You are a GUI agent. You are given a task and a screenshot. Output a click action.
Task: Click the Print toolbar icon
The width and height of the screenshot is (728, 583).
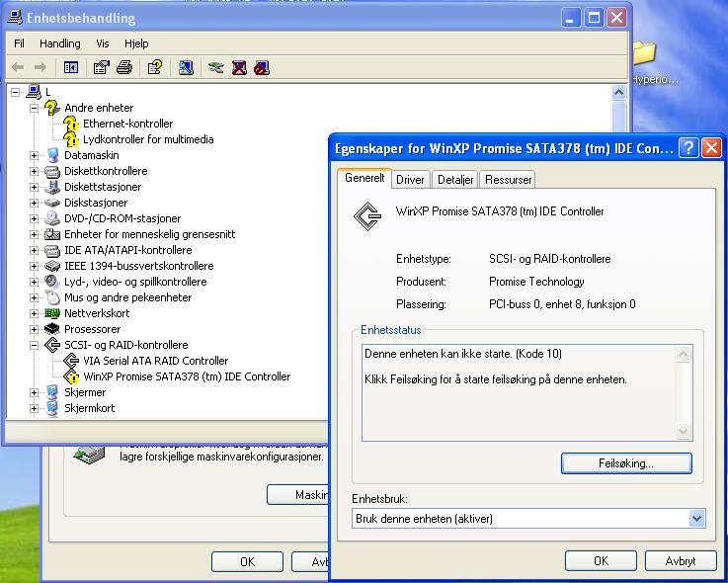124,68
